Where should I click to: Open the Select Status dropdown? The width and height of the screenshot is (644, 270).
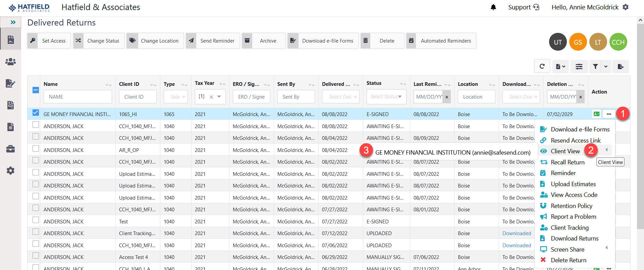click(x=386, y=97)
